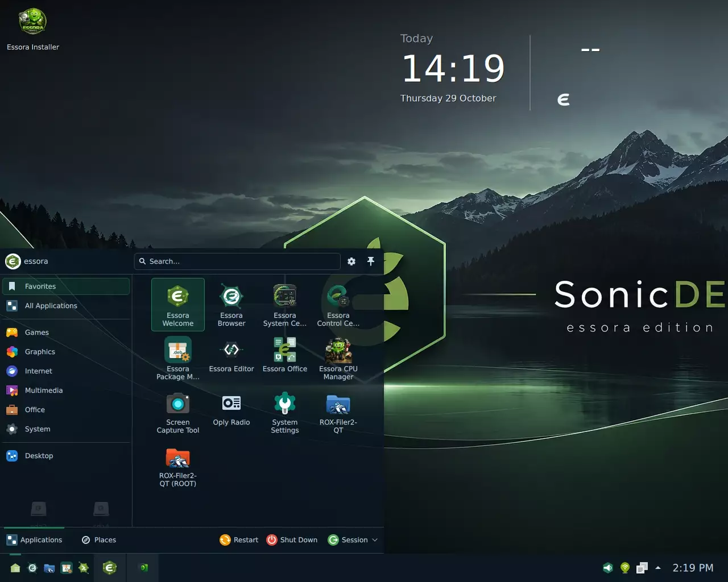Open the Graphics category
Screen dimensions: 728x582
click(66, 352)
